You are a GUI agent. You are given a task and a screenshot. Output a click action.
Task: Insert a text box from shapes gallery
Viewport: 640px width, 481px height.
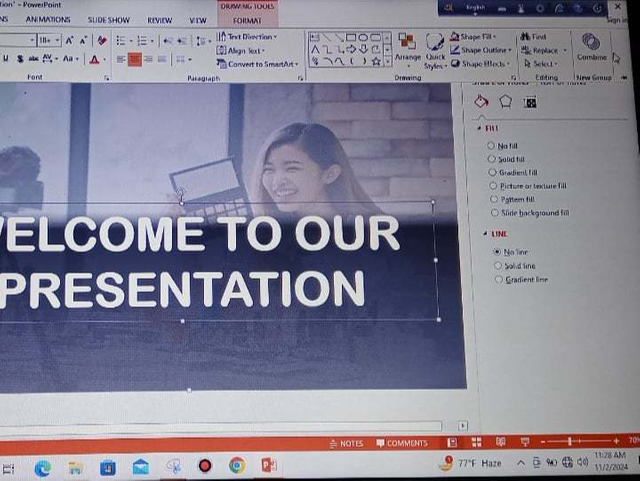click(315, 38)
